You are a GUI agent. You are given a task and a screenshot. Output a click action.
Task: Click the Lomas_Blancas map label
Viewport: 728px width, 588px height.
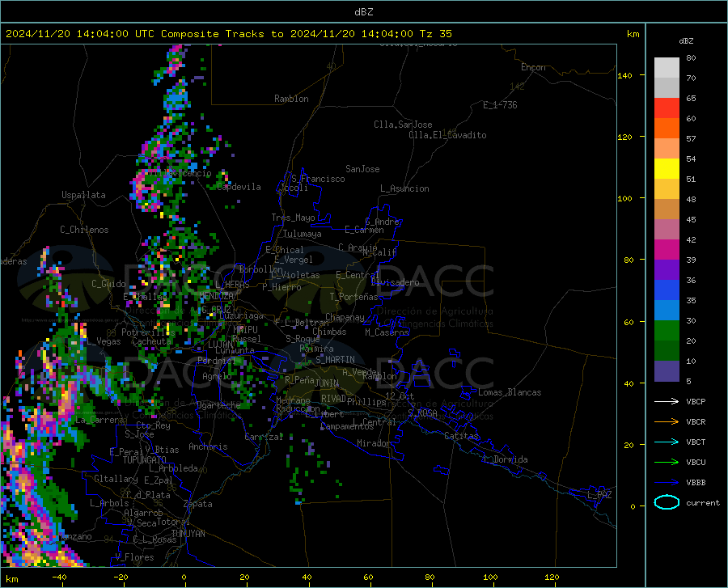pos(510,392)
